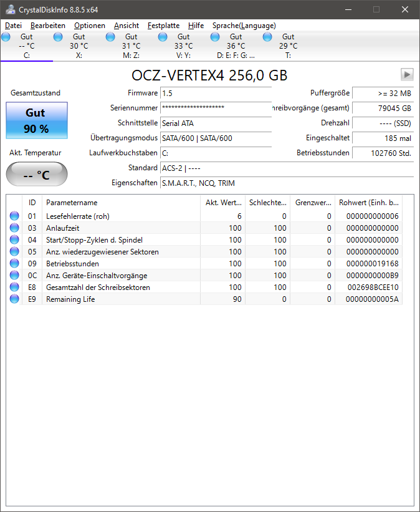The image size is (420, 512).
Task: Click the ID column header
Action: point(32,203)
